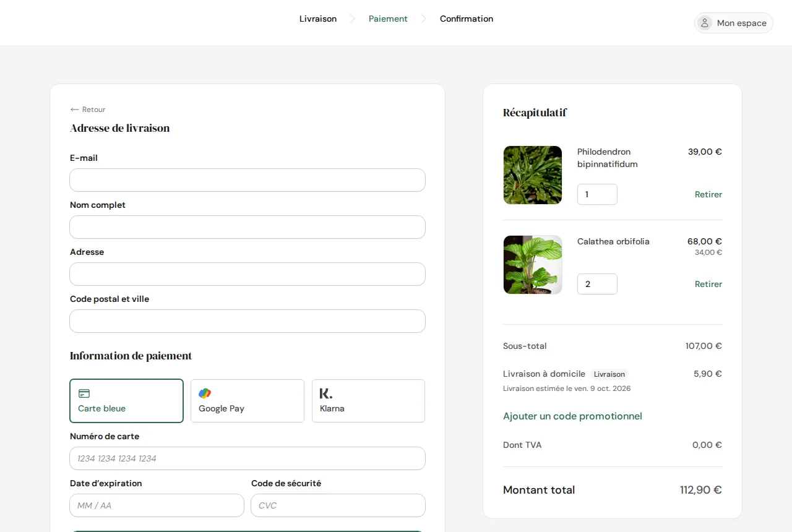Click the Code de sécurité CVC field
The width and height of the screenshot is (792, 532).
click(x=338, y=505)
